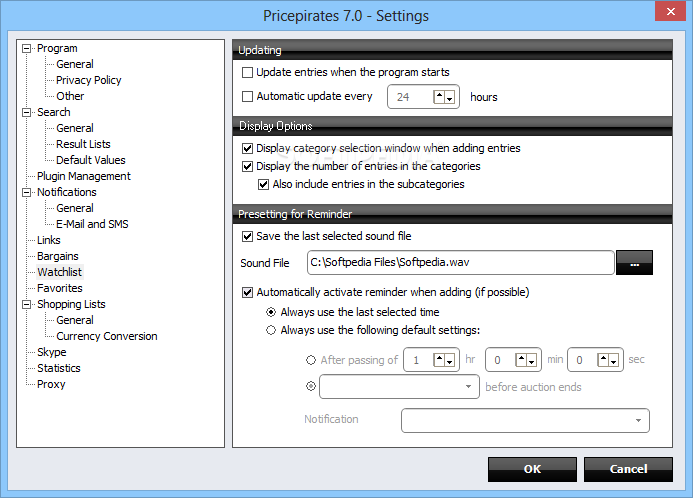Image resolution: width=693 pixels, height=498 pixels.
Task: Increase the min spinner value
Action: pos(521,360)
